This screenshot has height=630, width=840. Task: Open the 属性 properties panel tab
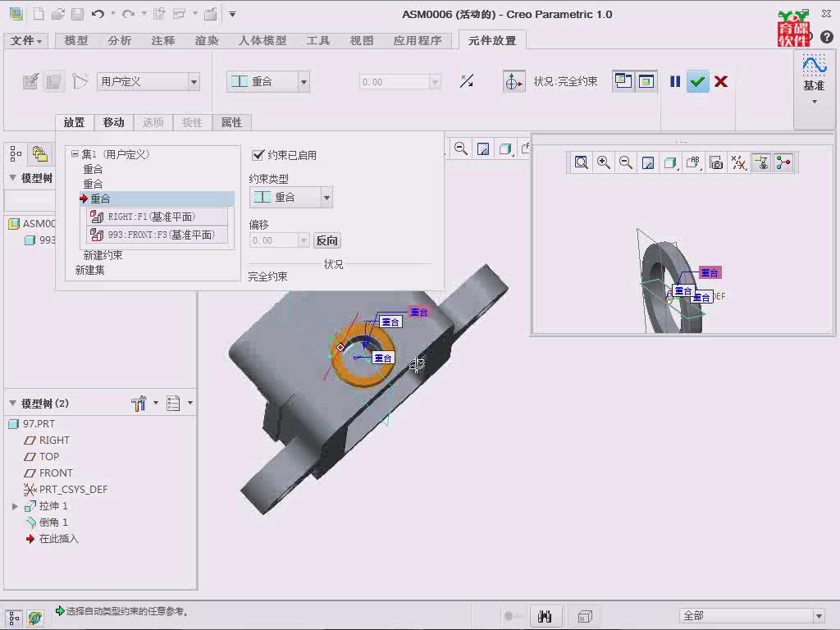231,123
